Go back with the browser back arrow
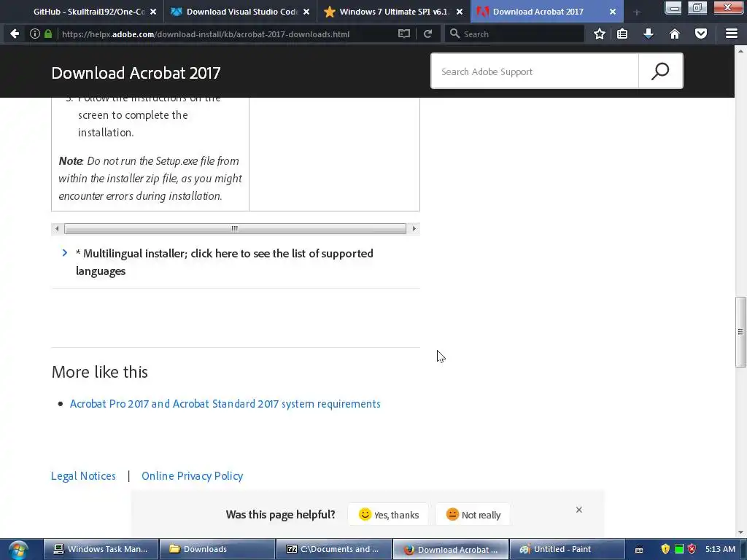Image resolution: width=747 pixels, height=560 pixels. tap(15, 34)
